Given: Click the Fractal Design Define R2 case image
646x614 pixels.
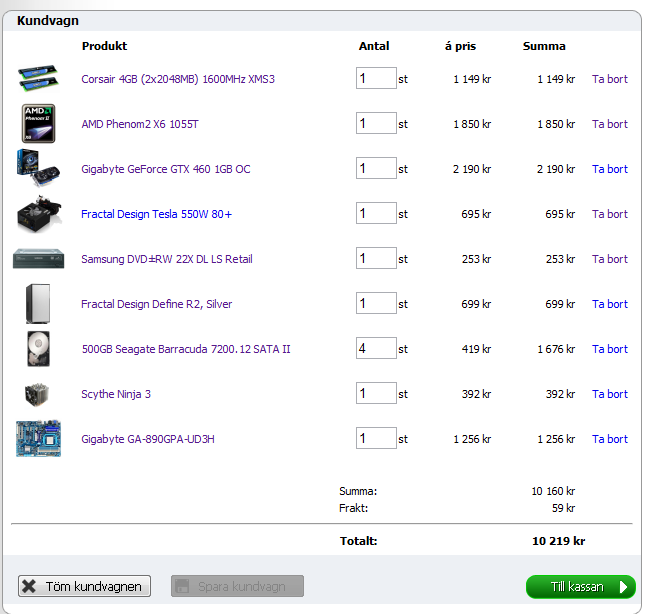Looking at the screenshot, I should click(x=38, y=304).
